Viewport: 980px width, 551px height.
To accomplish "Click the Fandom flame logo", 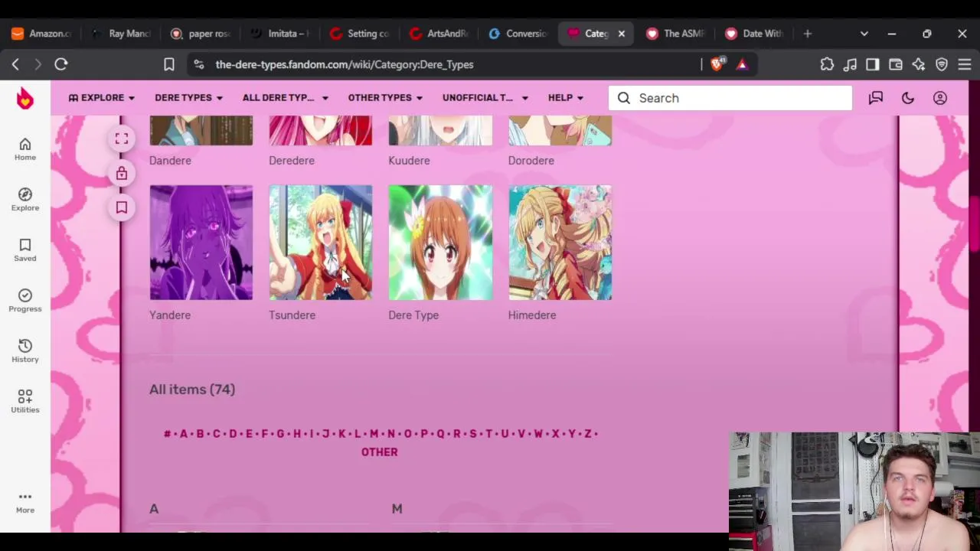I will click(x=25, y=98).
